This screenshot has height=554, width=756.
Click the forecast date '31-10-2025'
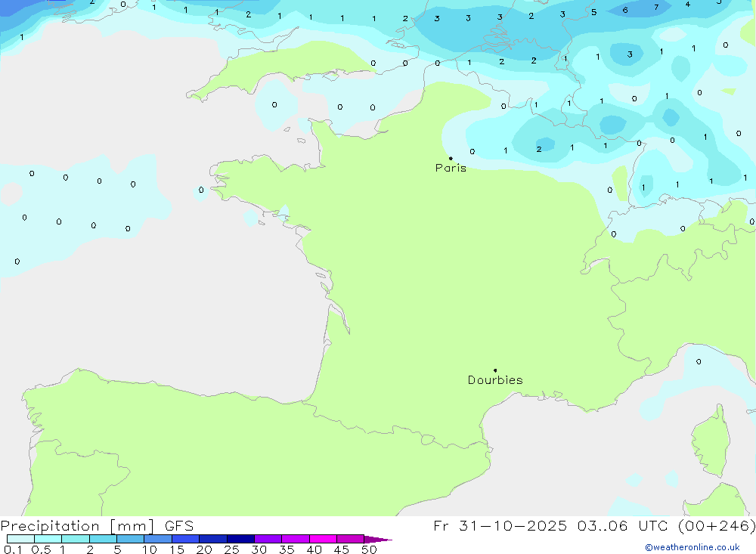pyautogui.click(x=513, y=525)
